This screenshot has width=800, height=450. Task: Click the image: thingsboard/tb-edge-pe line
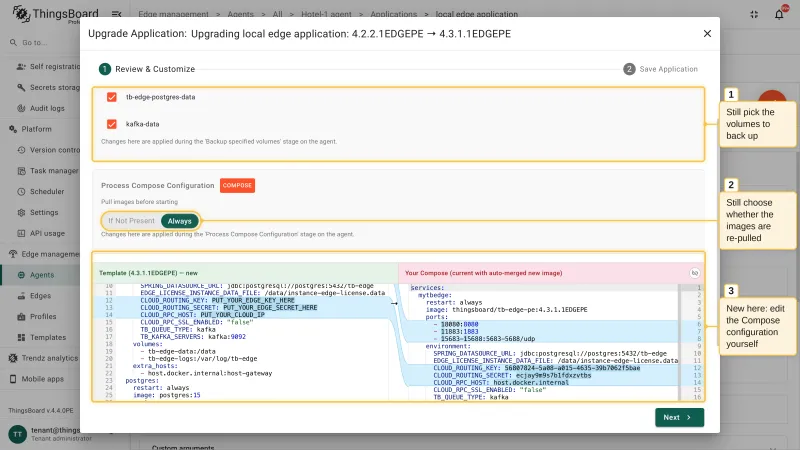(506, 310)
